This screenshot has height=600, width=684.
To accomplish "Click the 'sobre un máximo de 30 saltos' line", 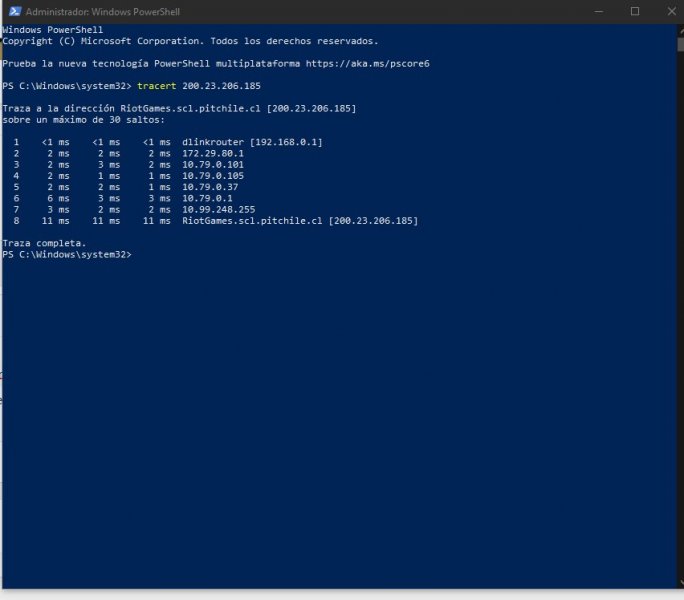I will (84, 120).
